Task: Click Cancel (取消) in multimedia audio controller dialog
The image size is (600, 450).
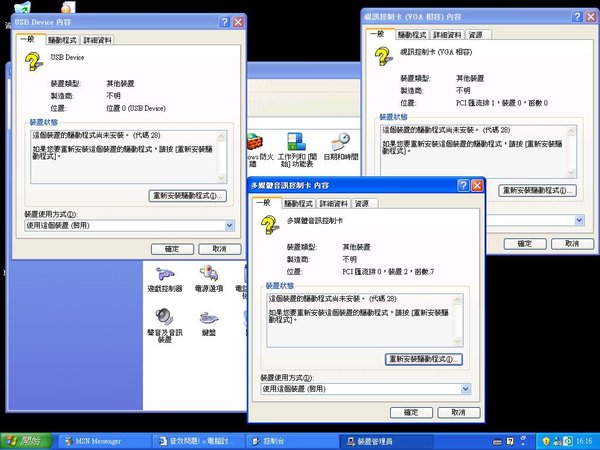Action: click(x=458, y=412)
